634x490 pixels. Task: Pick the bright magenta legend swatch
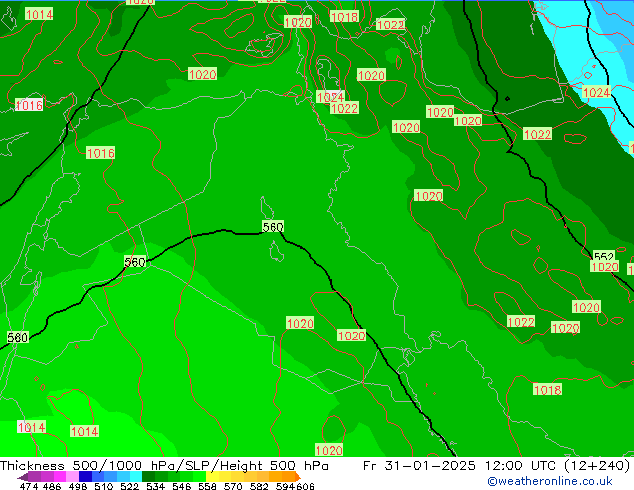[60, 477]
